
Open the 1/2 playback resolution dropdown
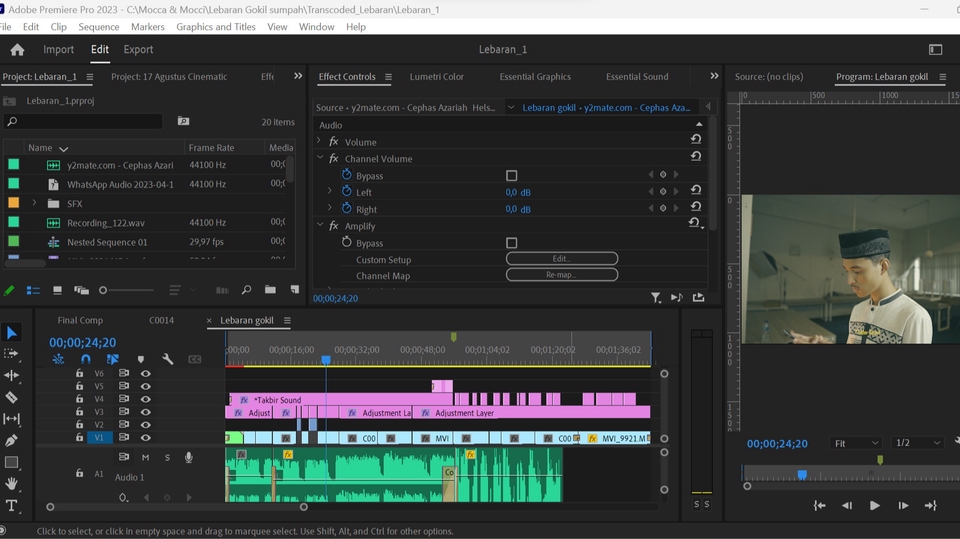click(x=917, y=443)
